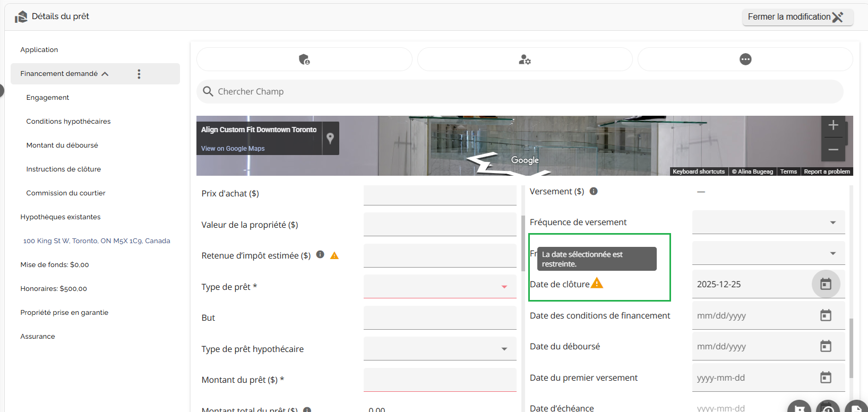The height and width of the screenshot is (412, 868).
Task: Zoom in on the street view map
Action: click(x=833, y=125)
